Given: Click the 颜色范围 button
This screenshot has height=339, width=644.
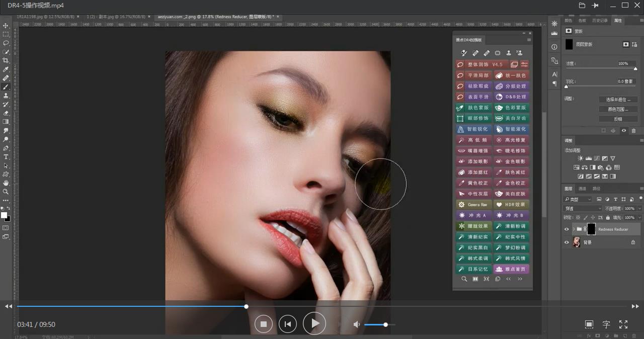Looking at the screenshot, I should [618, 109].
